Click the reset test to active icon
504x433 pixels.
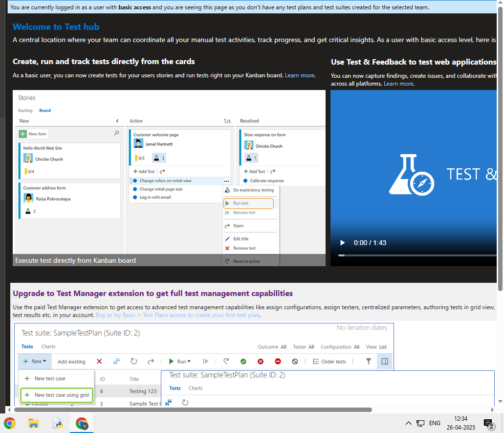[226, 361]
